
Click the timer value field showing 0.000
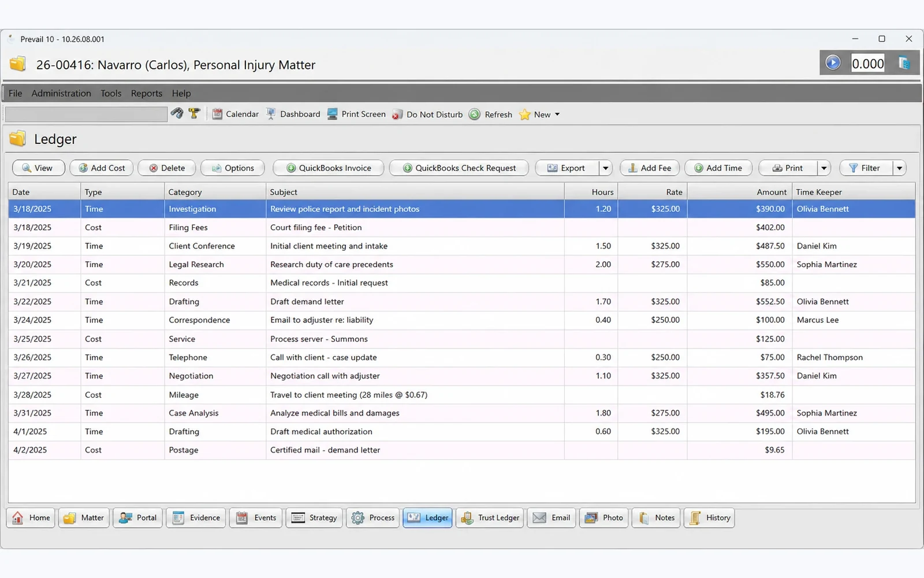pos(867,63)
